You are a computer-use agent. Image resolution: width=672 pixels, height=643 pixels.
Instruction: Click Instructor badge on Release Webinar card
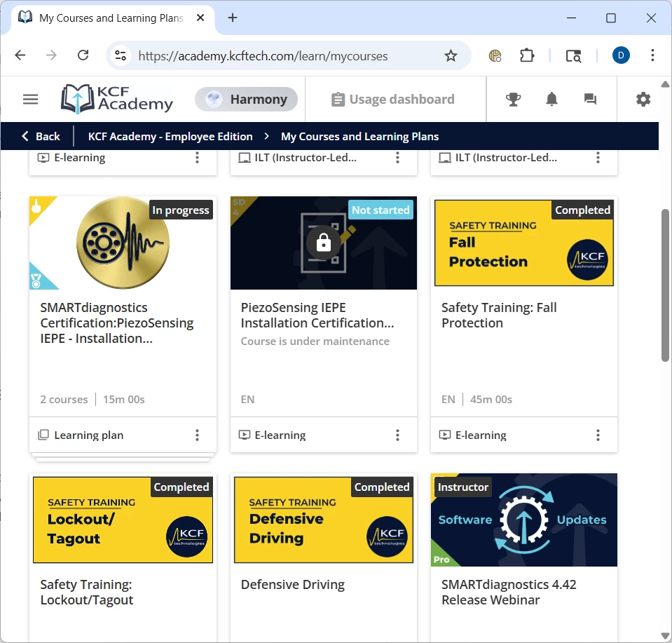click(x=463, y=487)
